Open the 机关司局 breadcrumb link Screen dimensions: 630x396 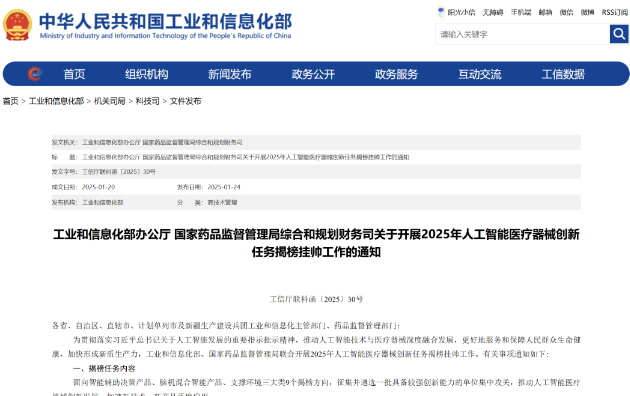110,101
